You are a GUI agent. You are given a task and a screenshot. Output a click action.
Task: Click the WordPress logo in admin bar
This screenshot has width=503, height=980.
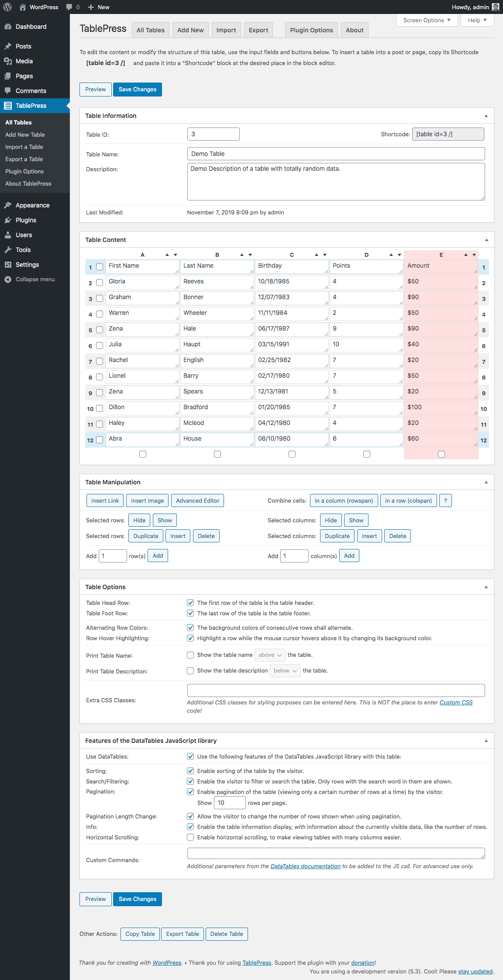click(7, 7)
